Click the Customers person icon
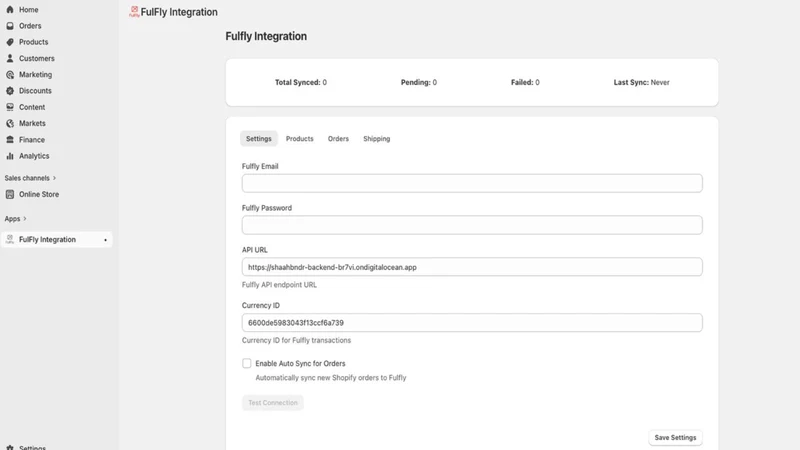The height and width of the screenshot is (450, 800). (10, 59)
